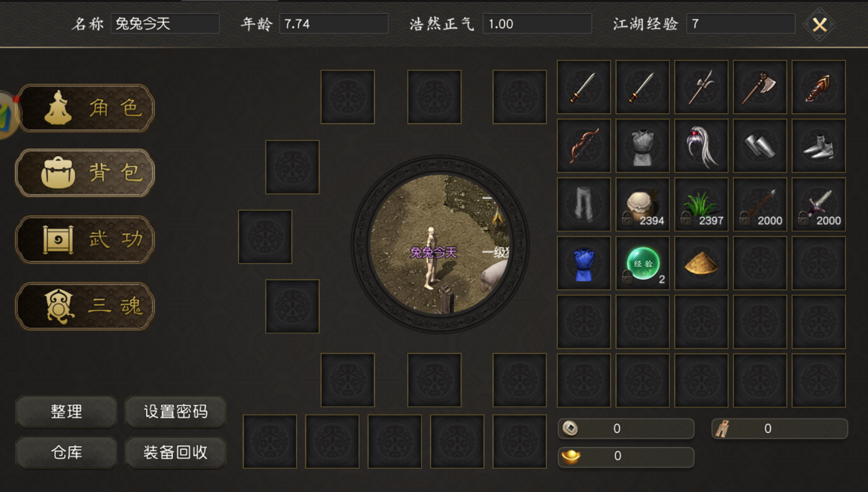The width and height of the screenshot is (868, 492).
Task: Select the axe item in inventory
Action: point(760,87)
